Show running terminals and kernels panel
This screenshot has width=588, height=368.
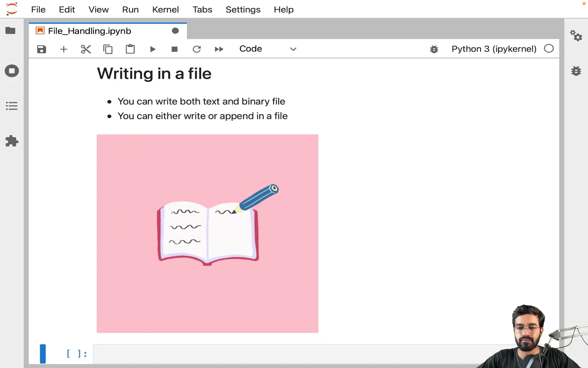12,71
